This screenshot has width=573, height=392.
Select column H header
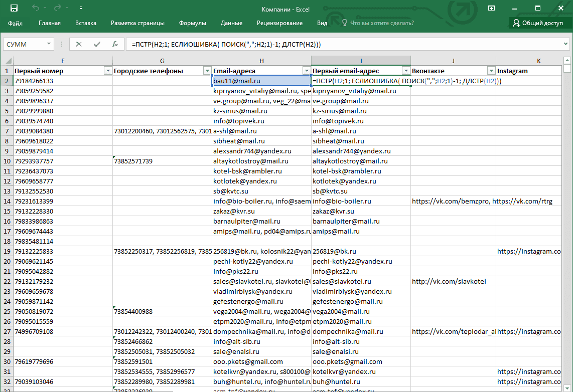[261, 61]
